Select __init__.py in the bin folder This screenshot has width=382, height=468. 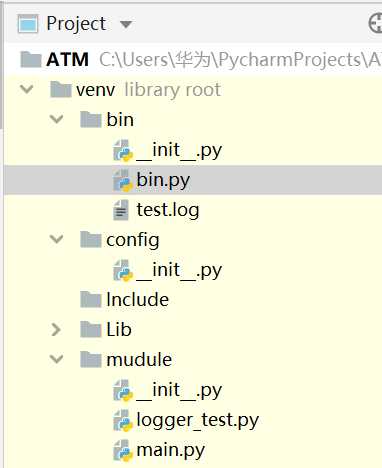point(179,151)
